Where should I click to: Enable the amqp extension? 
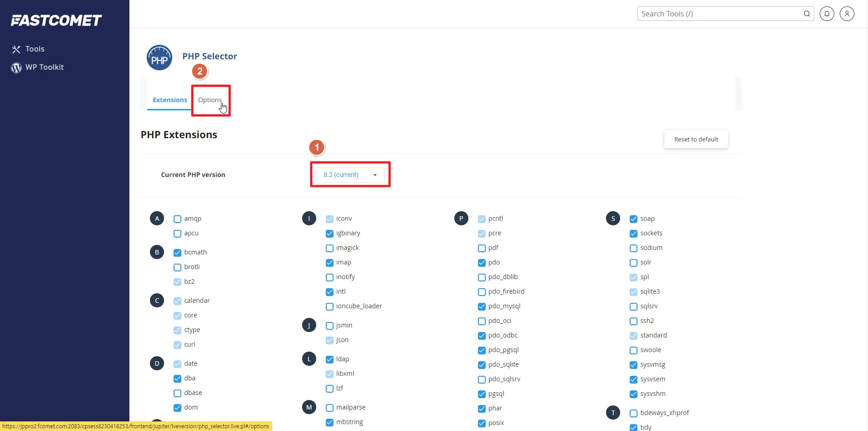tap(177, 219)
